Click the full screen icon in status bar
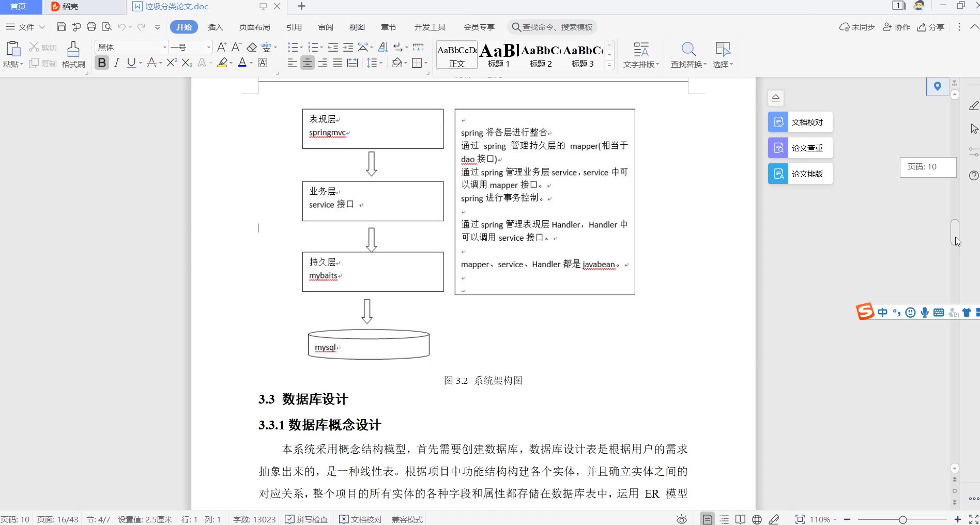Viewport: 980px width, 525px height. tap(974, 519)
